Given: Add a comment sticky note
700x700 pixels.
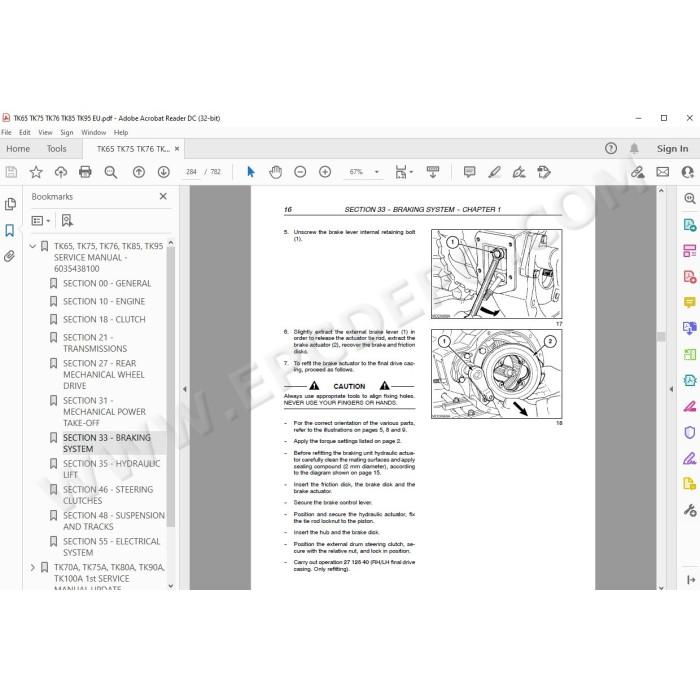Looking at the screenshot, I should [x=469, y=172].
